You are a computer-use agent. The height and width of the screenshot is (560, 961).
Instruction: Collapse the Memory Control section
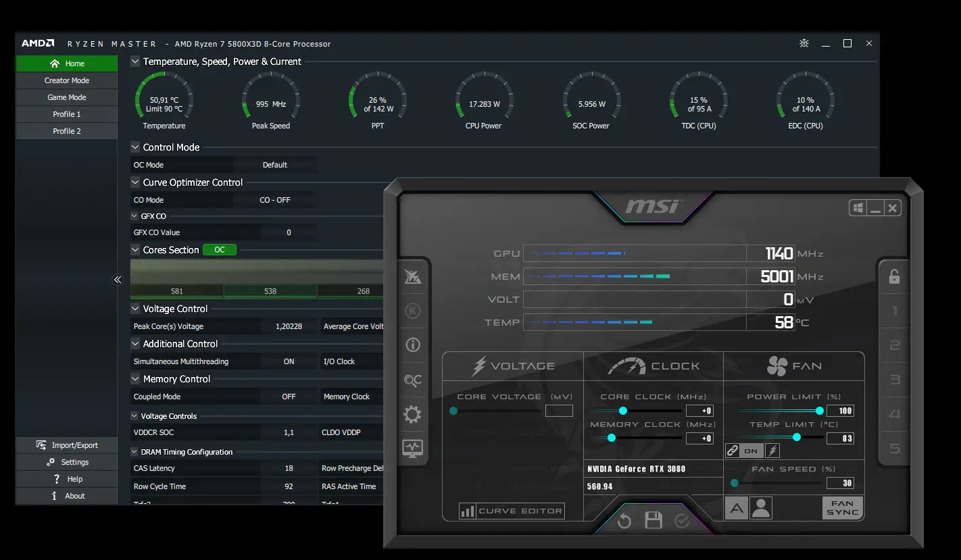point(135,379)
